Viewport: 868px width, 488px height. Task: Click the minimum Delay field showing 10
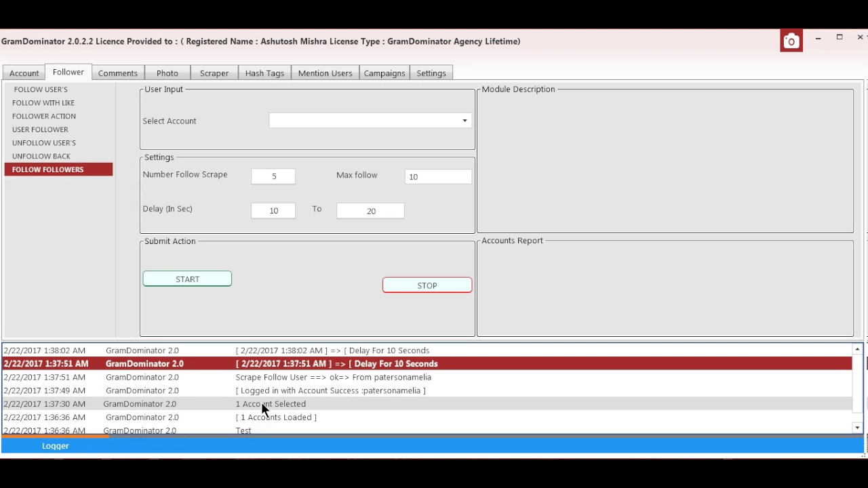273,211
